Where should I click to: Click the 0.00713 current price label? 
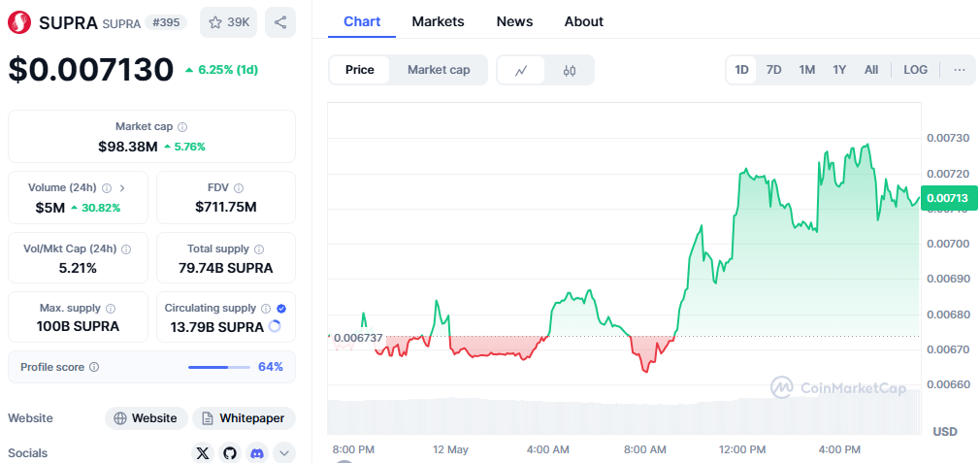[948, 198]
